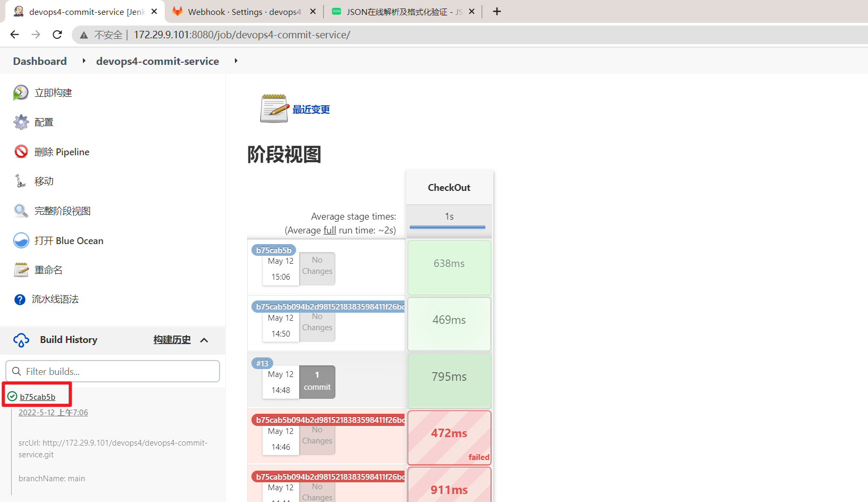Click 打开 Blue Ocean link
The image size is (868, 502).
tap(69, 240)
